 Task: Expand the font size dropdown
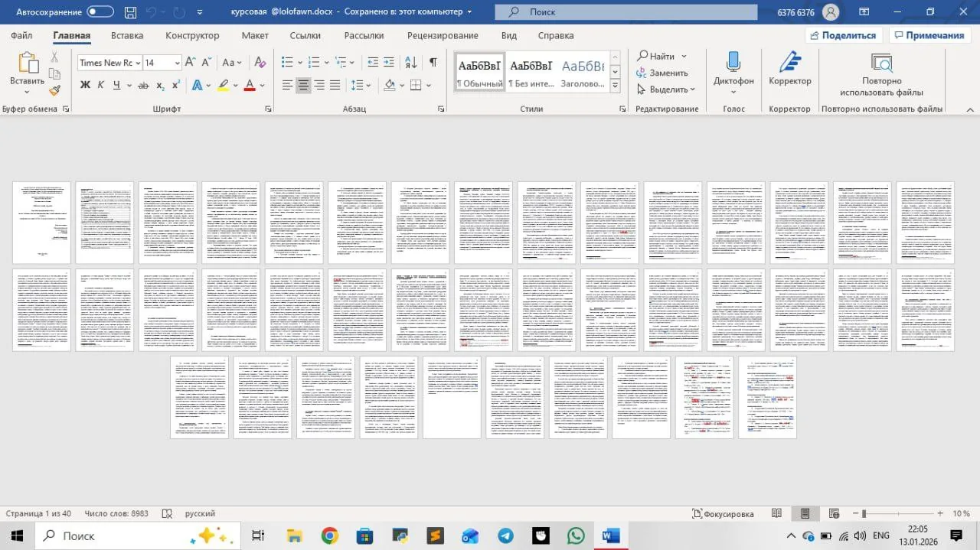pyautogui.click(x=177, y=63)
